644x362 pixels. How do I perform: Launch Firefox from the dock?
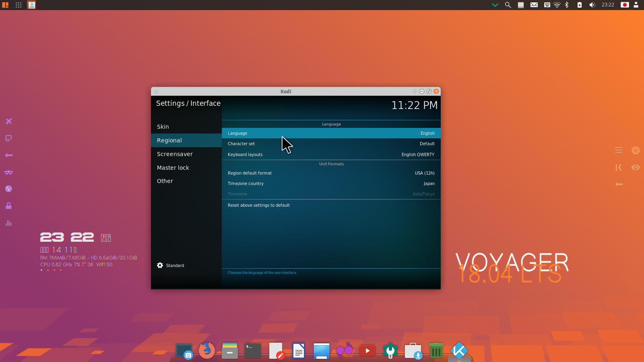(x=207, y=350)
